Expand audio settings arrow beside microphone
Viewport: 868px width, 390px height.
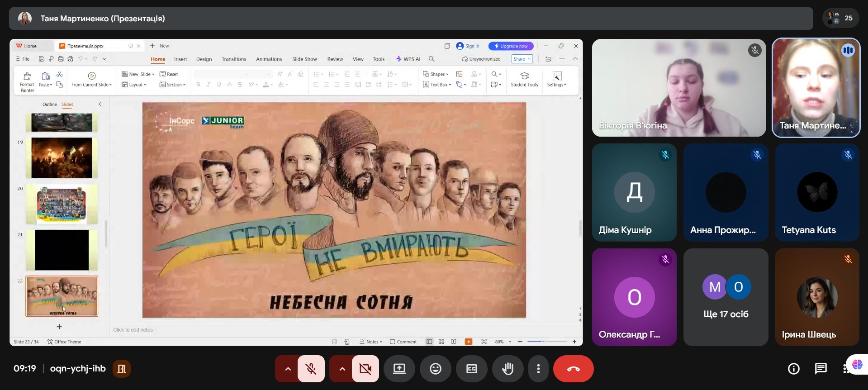288,369
